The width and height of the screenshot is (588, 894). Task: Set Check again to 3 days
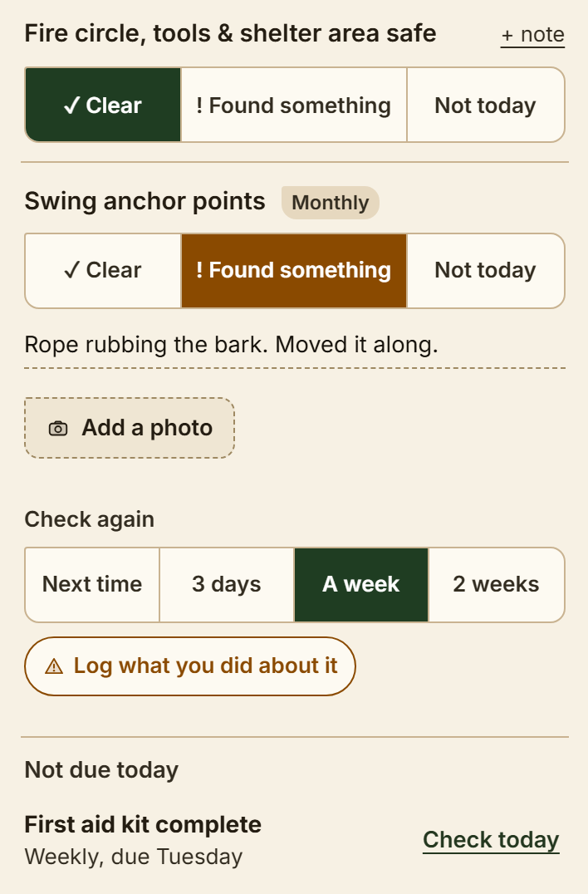tap(227, 584)
